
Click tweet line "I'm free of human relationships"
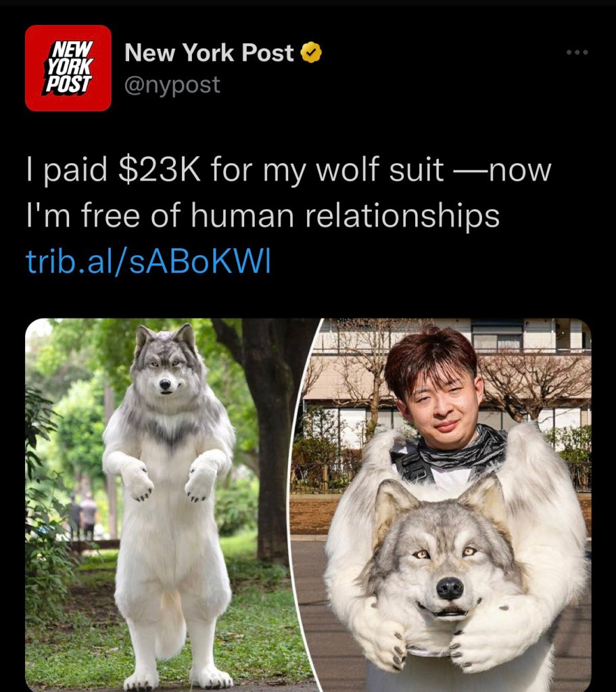pos(262,215)
